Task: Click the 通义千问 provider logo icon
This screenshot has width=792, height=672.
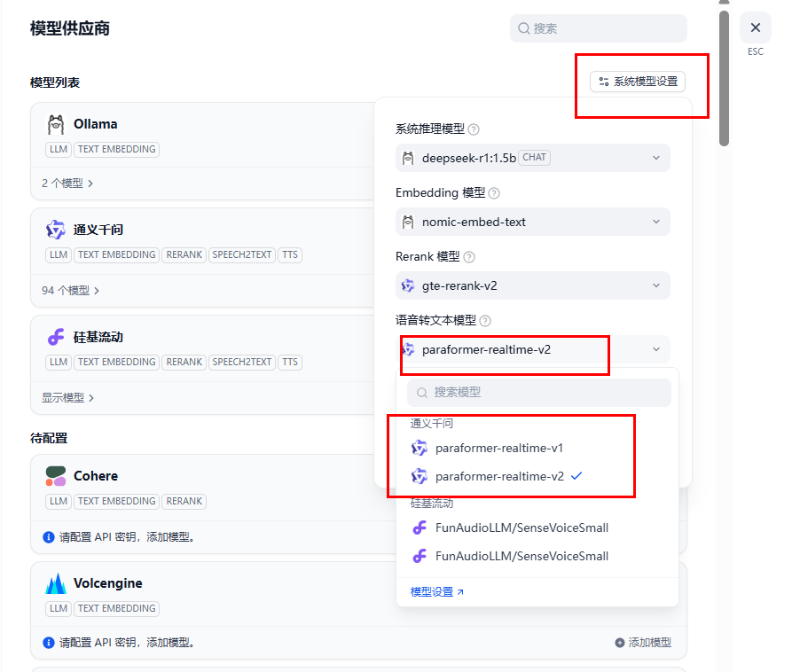Action: (56, 230)
